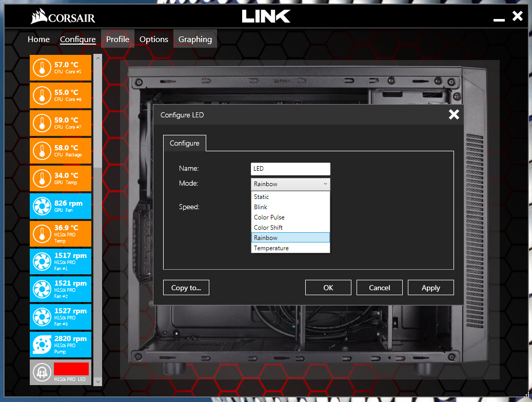This screenshot has width=532, height=402.
Task: Switch to the Profile tab
Action: (117, 39)
